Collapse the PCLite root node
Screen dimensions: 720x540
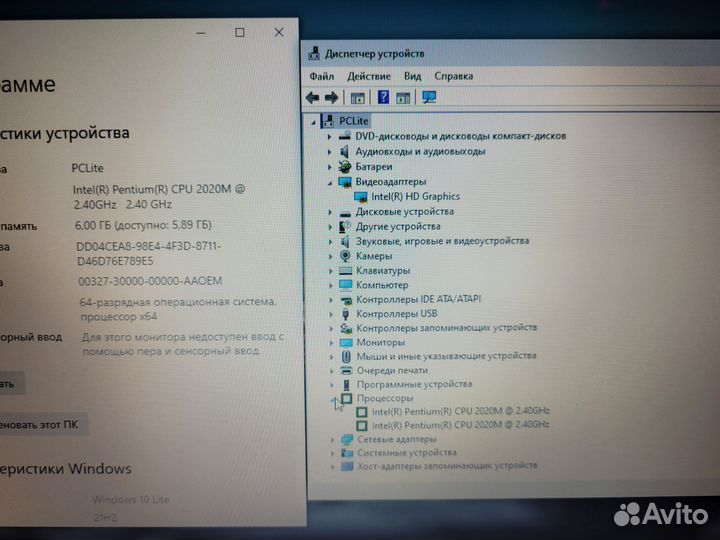tap(313, 123)
